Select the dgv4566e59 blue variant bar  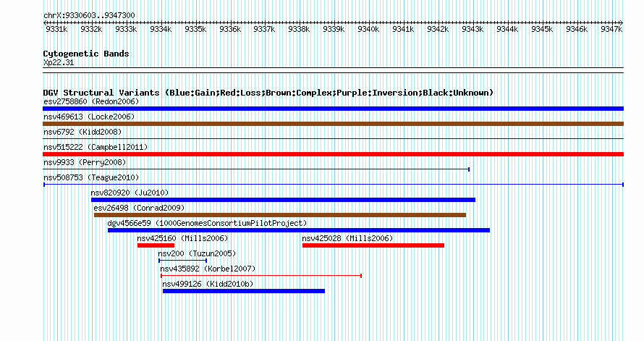299,230
